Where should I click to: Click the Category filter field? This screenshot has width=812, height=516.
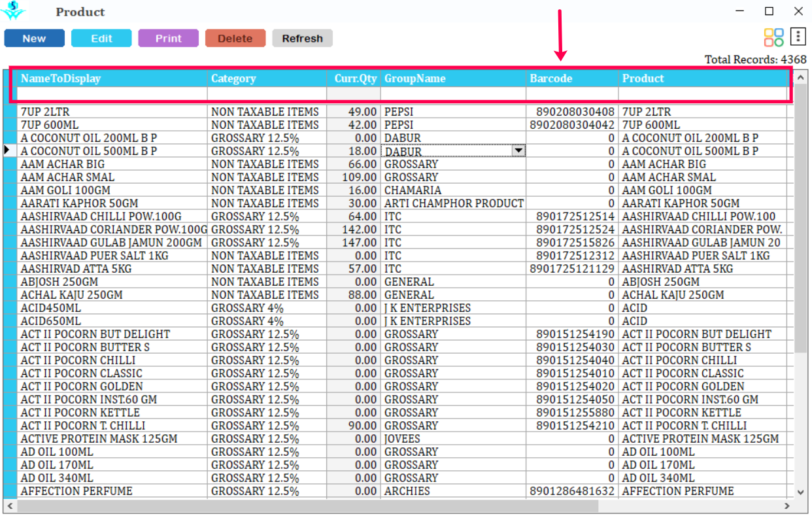tap(267, 94)
